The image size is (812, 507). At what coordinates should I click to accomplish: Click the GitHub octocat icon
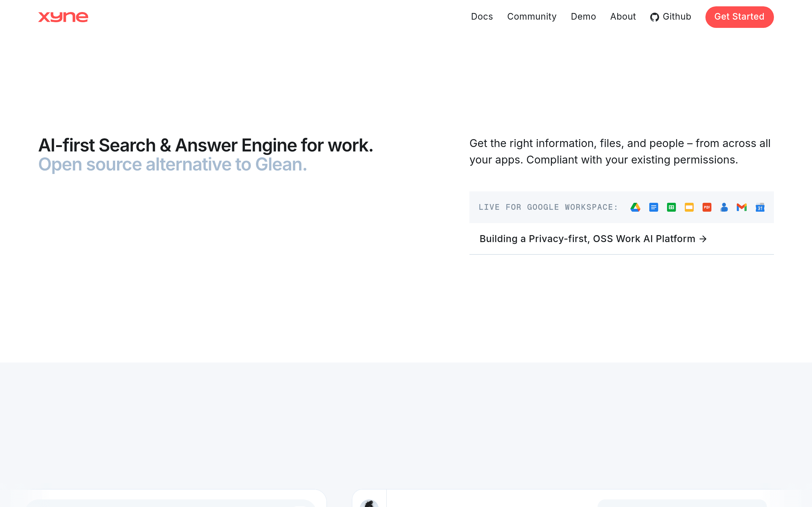coord(654,17)
